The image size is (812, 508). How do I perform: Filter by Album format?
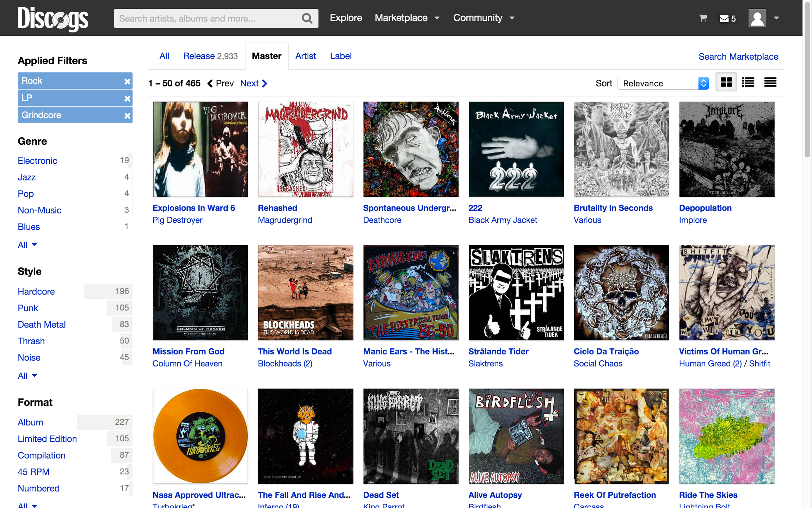click(30, 423)
